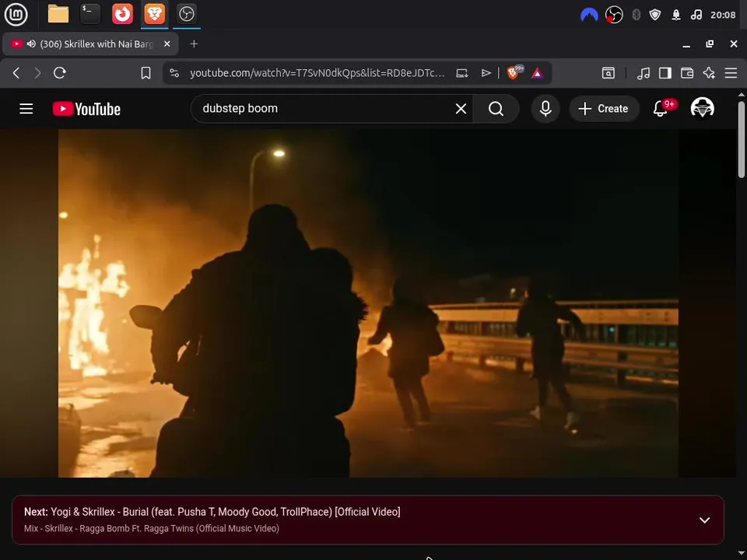Open Brave tab search icon
Viewport: 747px width, 560px height.
[608, 73]
